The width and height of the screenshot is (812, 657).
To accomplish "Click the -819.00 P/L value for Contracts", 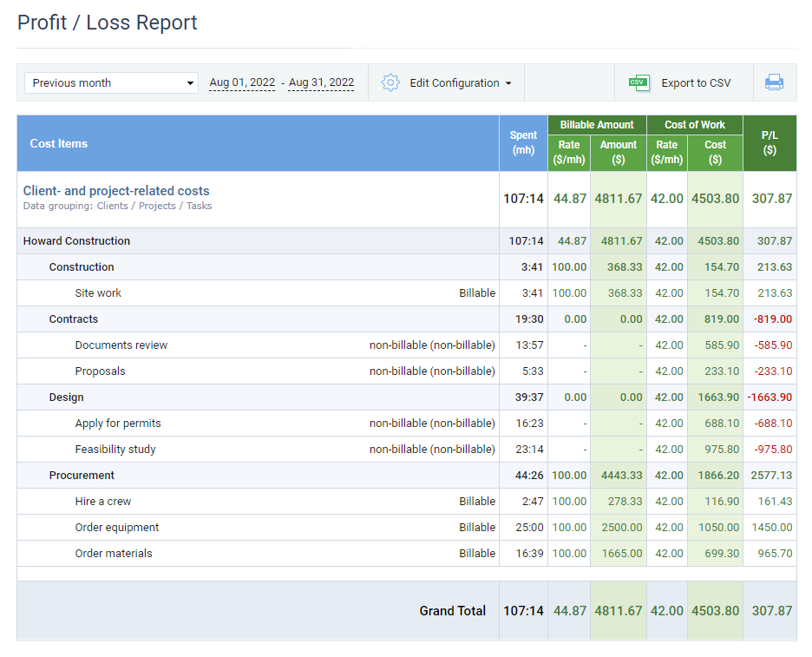I will (773, 319).
